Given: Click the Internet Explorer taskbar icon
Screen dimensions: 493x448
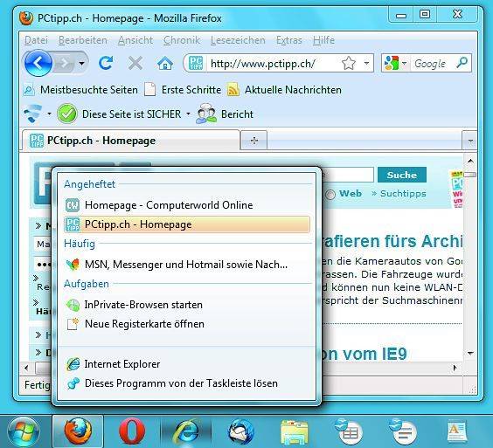Looking at the screenshot, I should 187,431.
